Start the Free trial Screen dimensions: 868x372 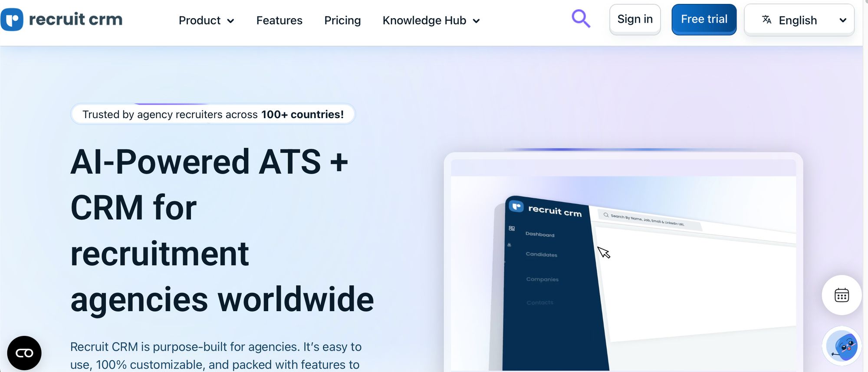coord(704,19)
